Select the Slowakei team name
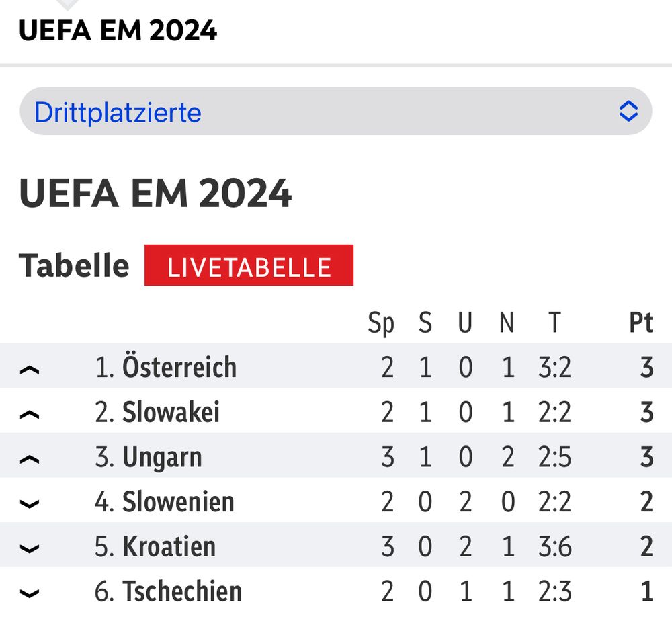The height and width of the screenshot is (637, 672). tap(171, 413)
